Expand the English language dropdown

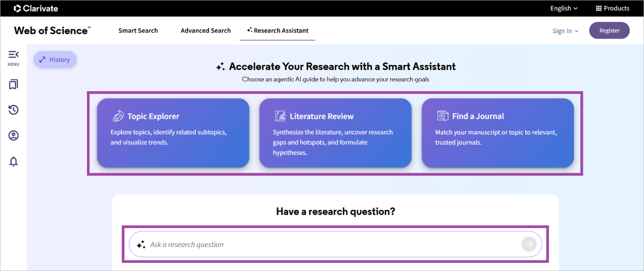click(563, 8)
